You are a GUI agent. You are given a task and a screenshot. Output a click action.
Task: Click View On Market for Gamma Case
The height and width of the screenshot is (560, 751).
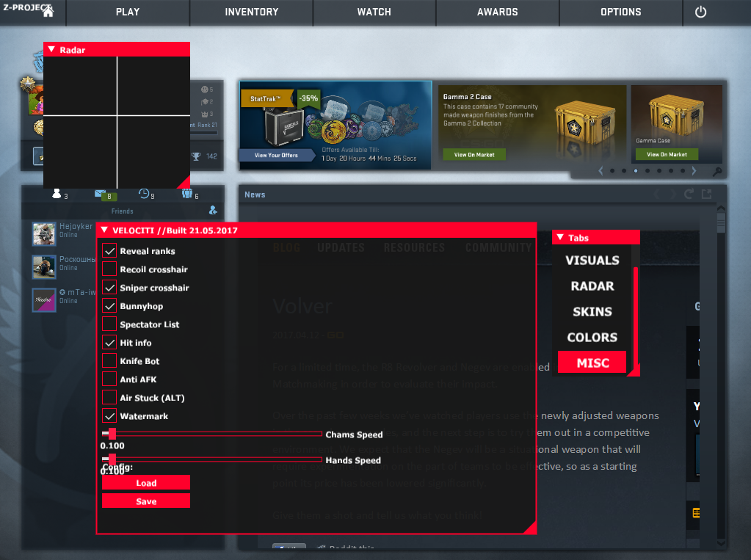667,154
